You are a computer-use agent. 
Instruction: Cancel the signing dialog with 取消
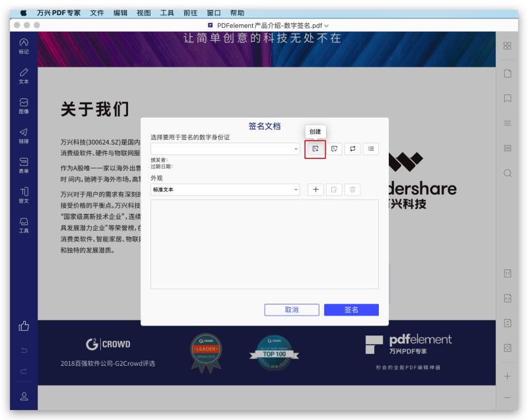(x=292, y=310)
